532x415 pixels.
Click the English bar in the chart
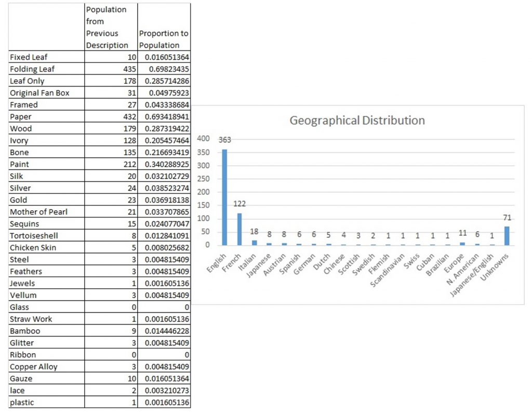tap(224, 197)
